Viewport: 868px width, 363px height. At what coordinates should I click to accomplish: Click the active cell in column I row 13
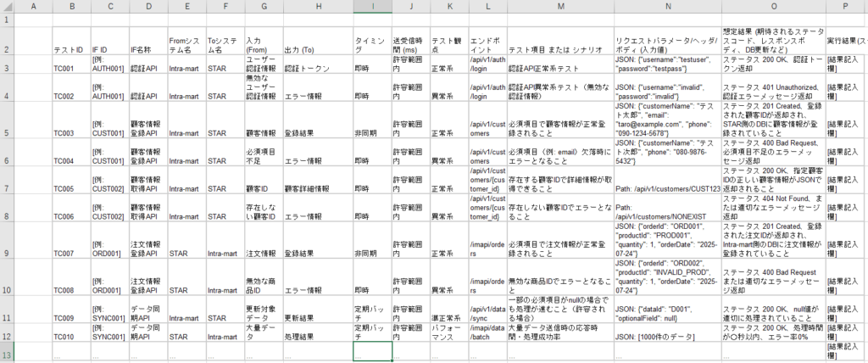[x=373, y=351]
